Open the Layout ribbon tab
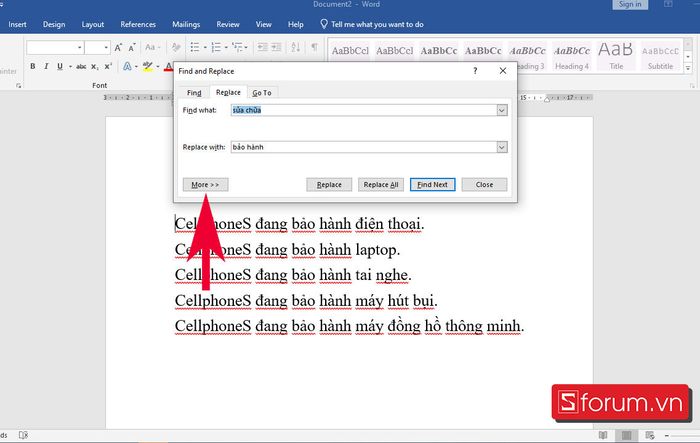Screen dimensions: 700x443 pyautogui.click(x=93, y=24)
